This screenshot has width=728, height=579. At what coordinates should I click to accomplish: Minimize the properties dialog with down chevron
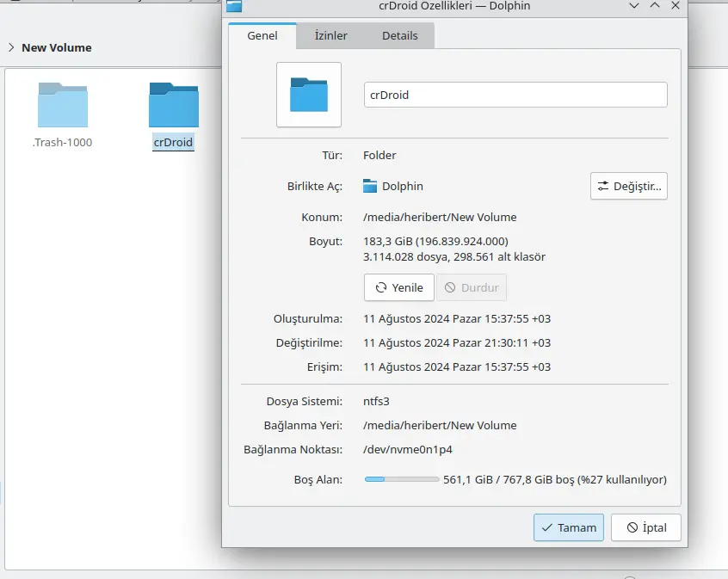(x=633, y=5)
